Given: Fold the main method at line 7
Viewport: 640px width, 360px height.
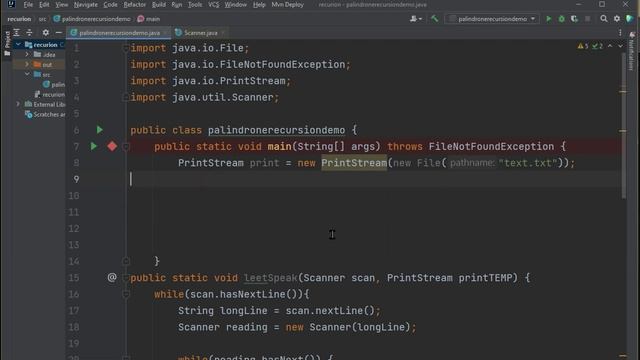Looking at the screenshot, I should pyautogui.click(x=126, y=147).
